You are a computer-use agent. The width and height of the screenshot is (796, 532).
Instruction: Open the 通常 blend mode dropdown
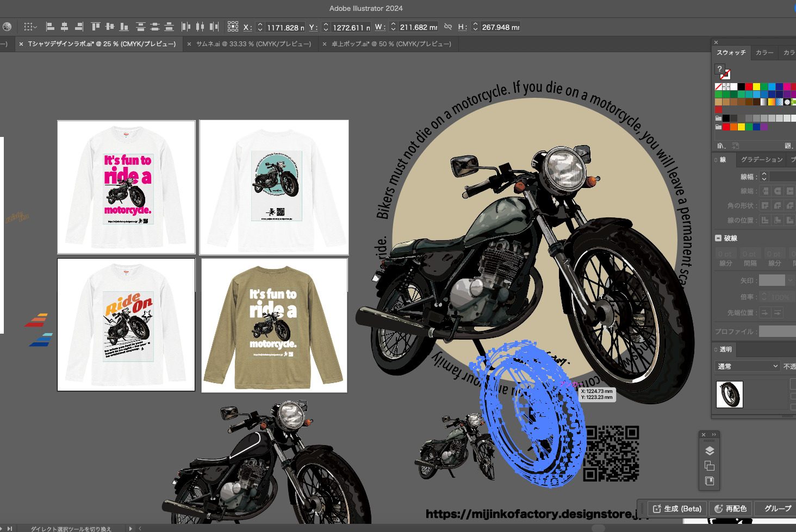pyautogui.click(x=748, y=366)
